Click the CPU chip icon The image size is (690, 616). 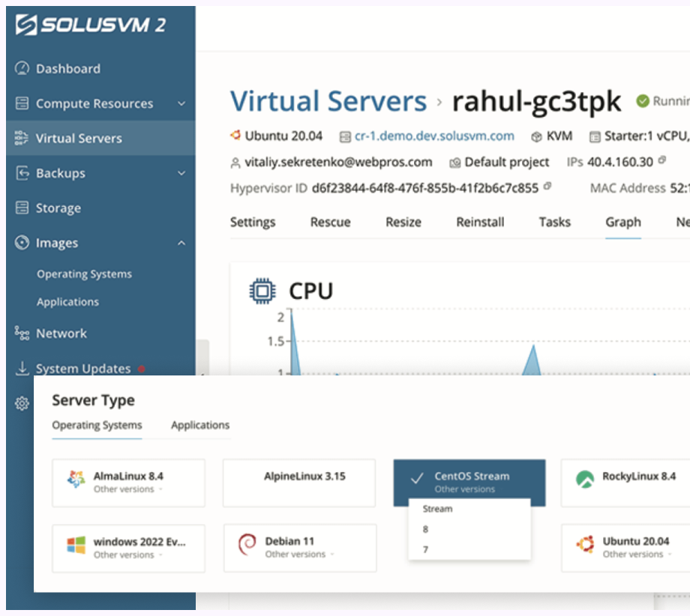[x=262, y=291]
